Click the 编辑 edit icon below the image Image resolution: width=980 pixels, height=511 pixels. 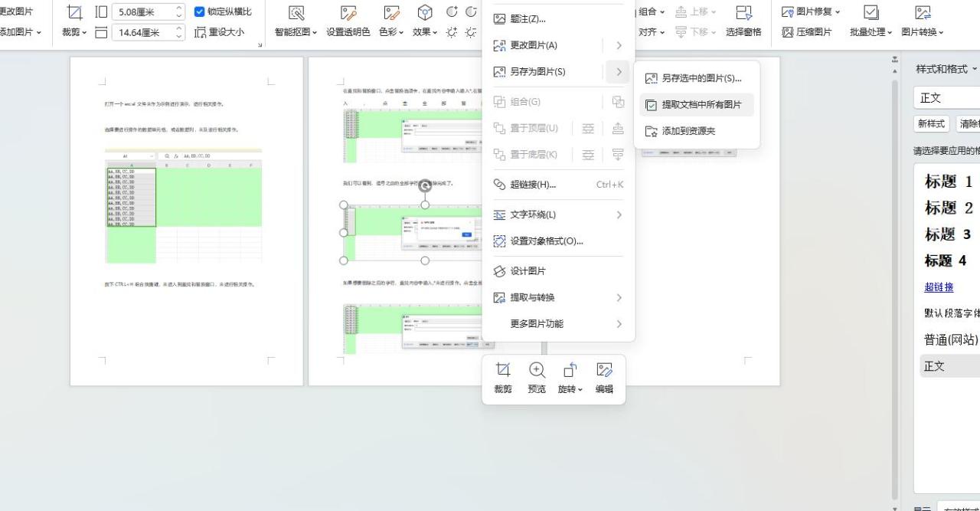[604, 377]
